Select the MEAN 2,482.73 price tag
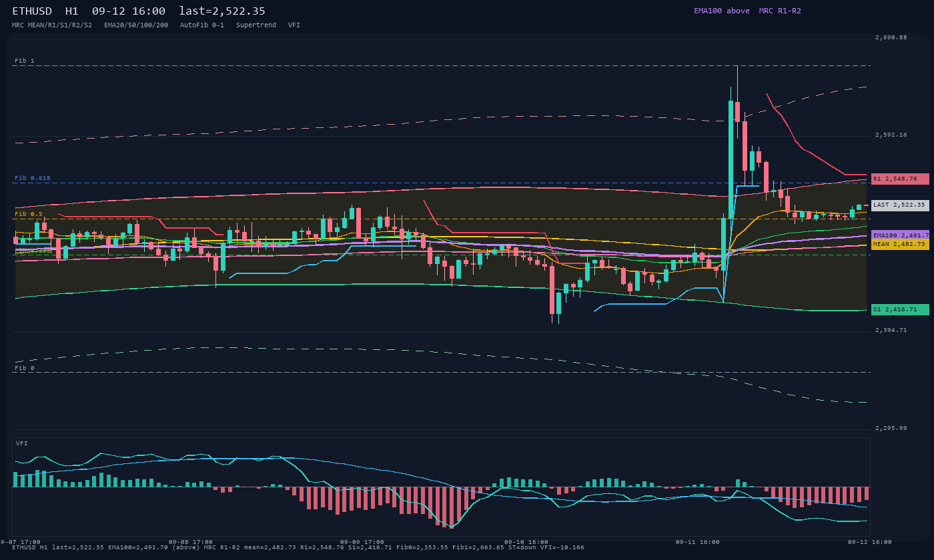934x560 pixels. coord(900,245)
